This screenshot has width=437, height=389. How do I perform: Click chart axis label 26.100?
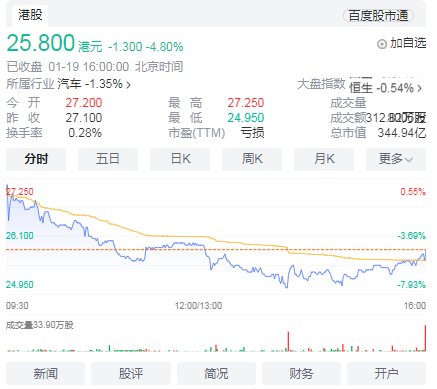tap(20, 236)
